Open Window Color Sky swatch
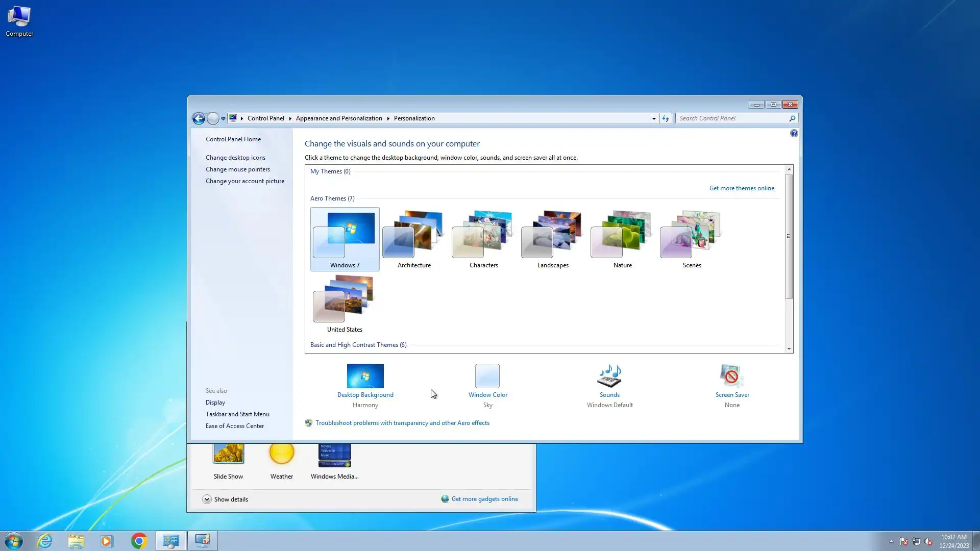The height and width of the screenshot is (551, 980). coord(487,376)
